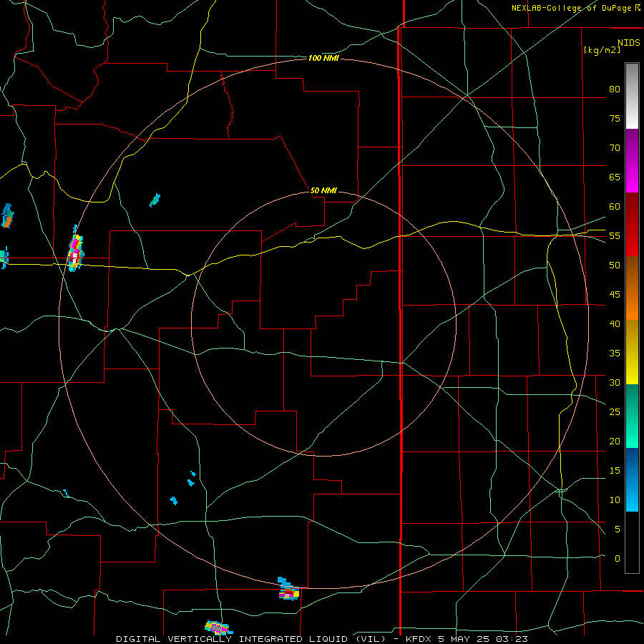Click the 65 value on the color scale
This screenshot has height=644, width=644.
click(x=615, y=177)
